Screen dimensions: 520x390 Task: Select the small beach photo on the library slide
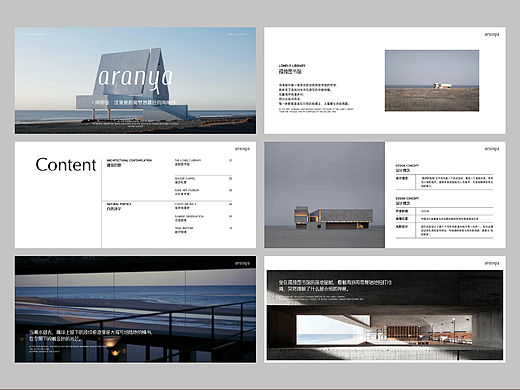pyautogui.click(x=432, y=81)
